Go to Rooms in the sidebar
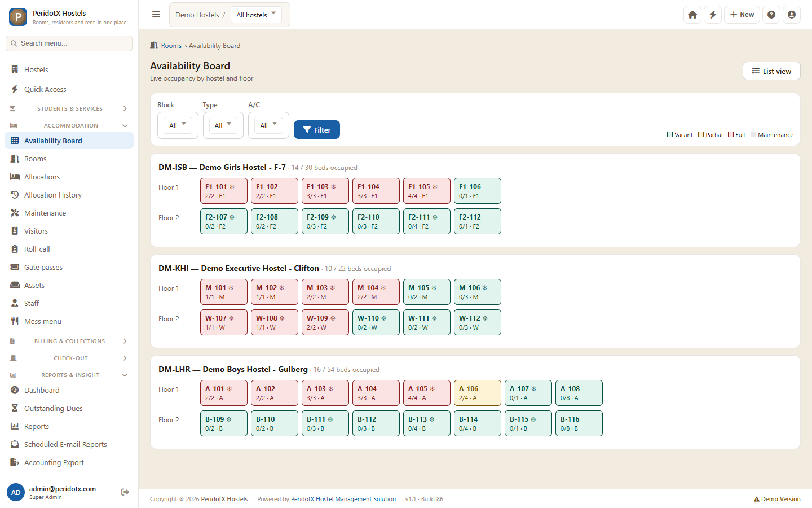The image size is (812, 508). 69,159
